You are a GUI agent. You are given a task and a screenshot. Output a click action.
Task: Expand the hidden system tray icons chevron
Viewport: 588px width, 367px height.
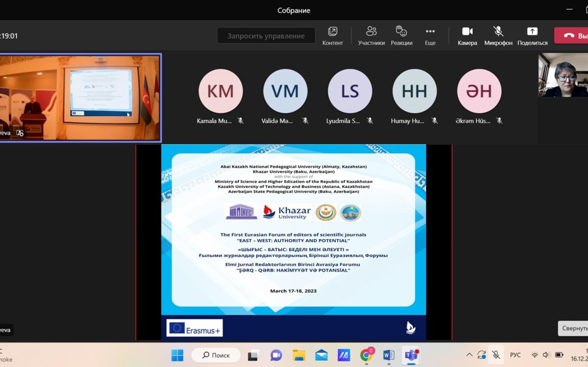(469, 355)
